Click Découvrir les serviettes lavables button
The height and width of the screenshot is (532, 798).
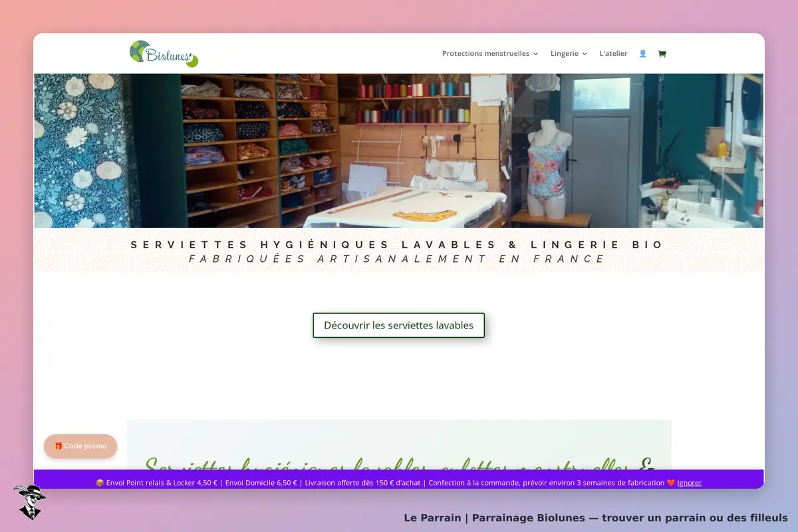399,325
